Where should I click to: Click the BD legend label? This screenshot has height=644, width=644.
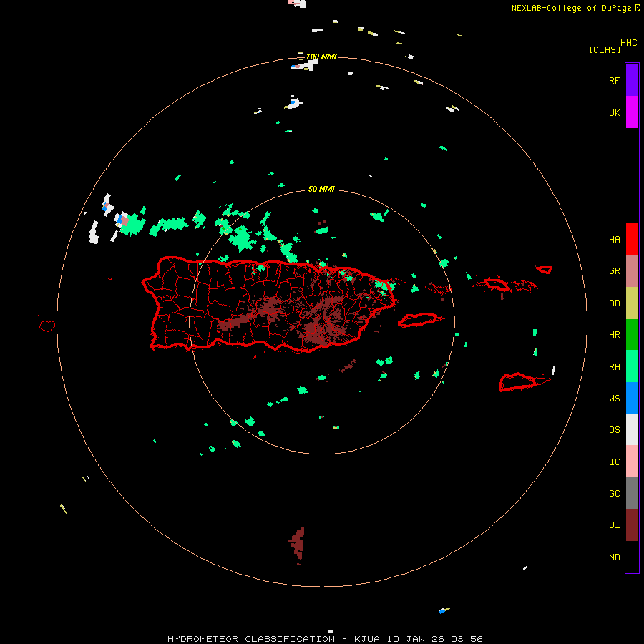(614, 303)
